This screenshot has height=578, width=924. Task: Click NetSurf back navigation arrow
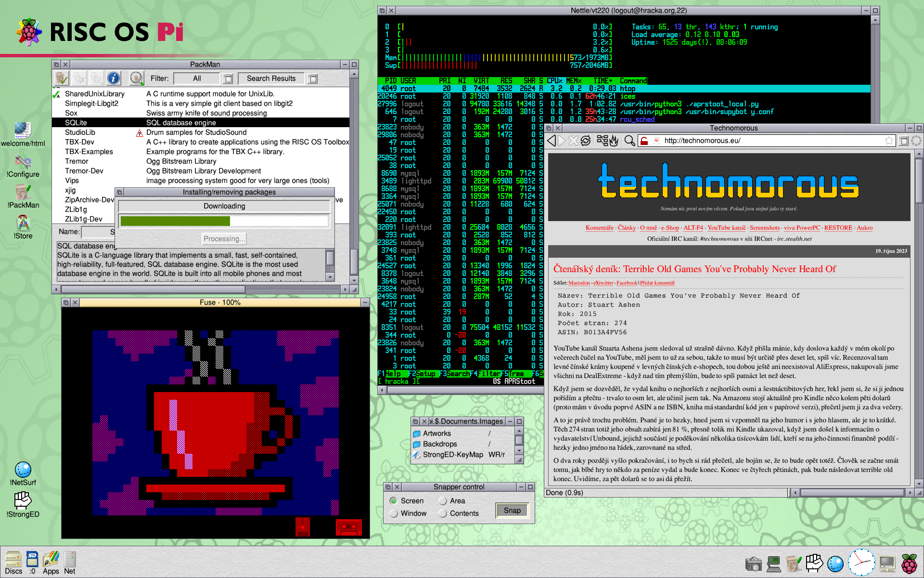(552, 141)
